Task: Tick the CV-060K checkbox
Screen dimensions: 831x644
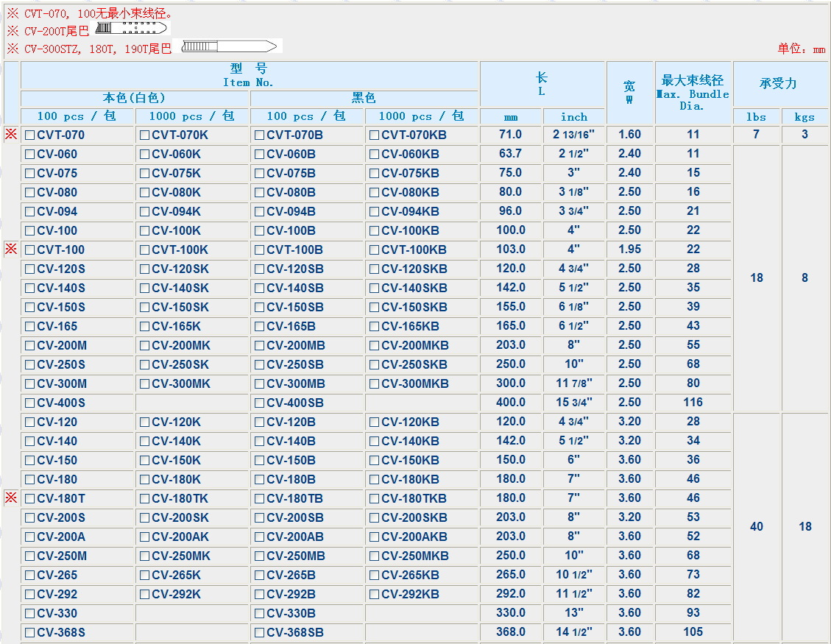Action: coord(144,154)
